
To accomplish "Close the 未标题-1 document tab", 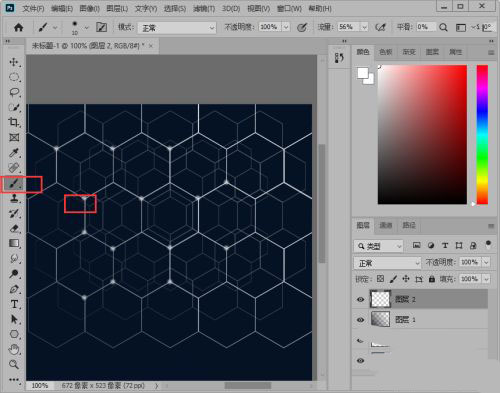I will tap(151, 46).
